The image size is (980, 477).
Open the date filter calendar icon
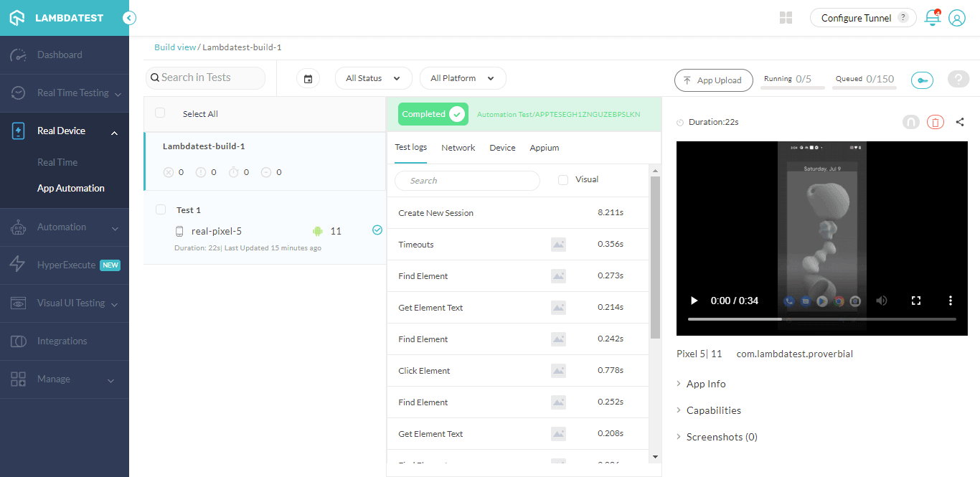pos(308,77)
